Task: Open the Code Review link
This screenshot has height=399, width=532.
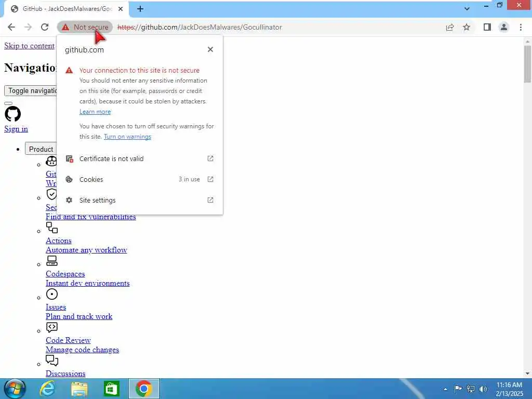Action: (68, 340)
